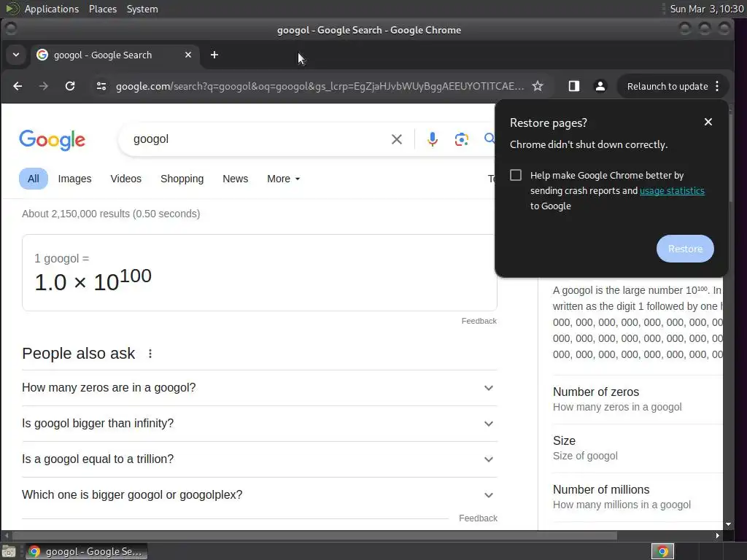This screenshot has width=747, height=560.
Task: Open the Number of zeros topic
Action: pyautogui.click(x=638, y=399)
